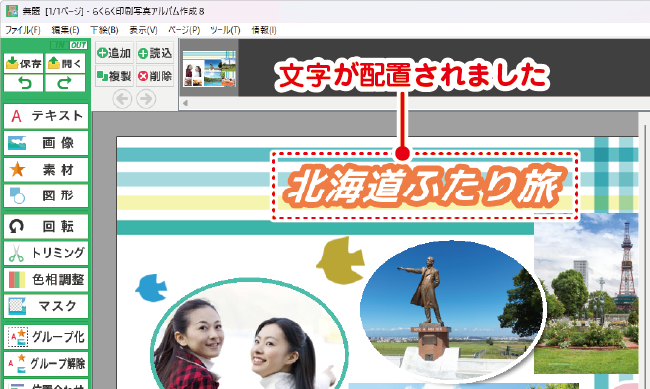The image size is (650, 389).
Task: Click the グループ解除 (ungroup) button
Action: [46, 364]
